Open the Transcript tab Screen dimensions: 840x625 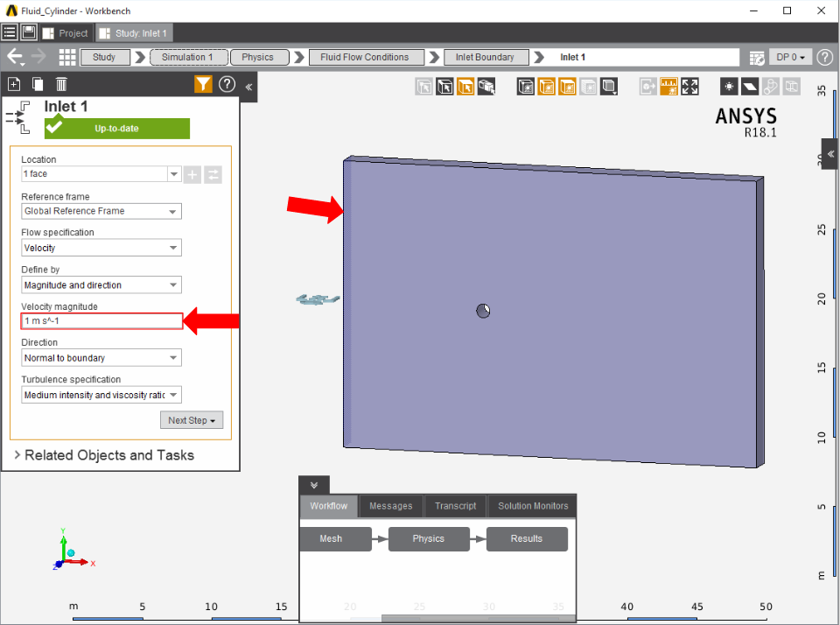(455, 506)
